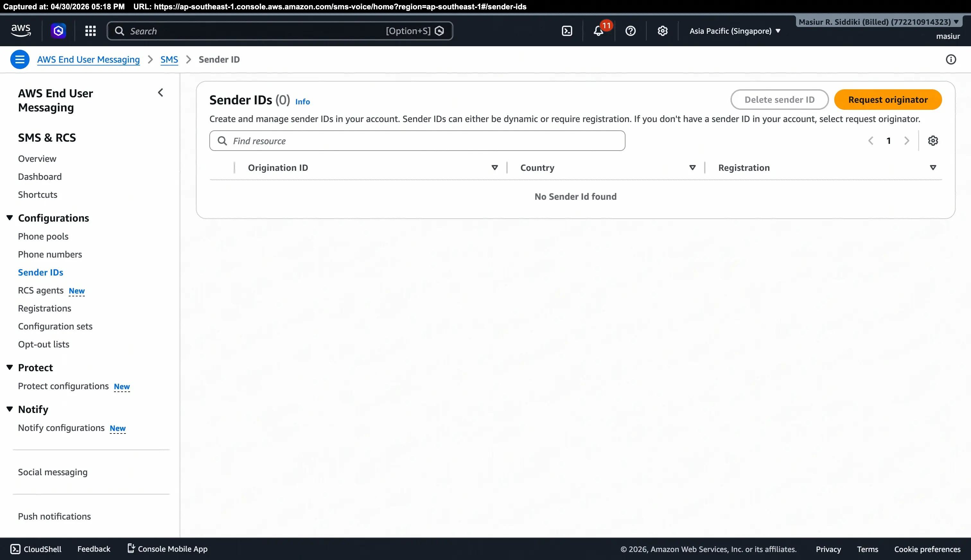Select Sender IDs in sidebar

[41, 272]
